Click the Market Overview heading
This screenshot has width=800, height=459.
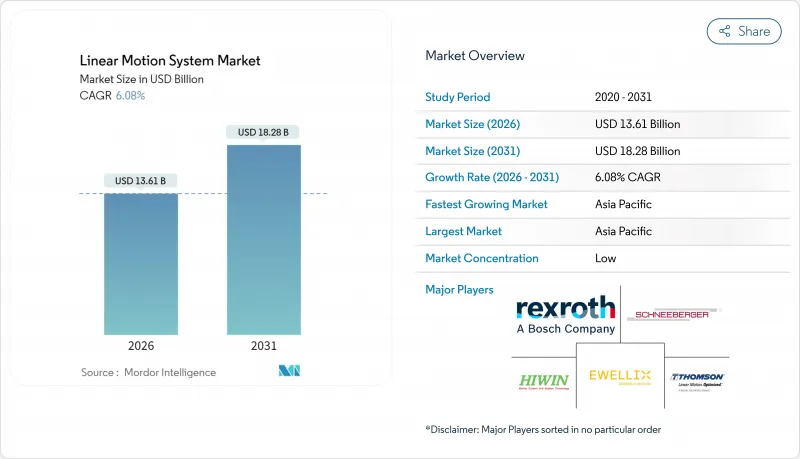click(475, 56)
